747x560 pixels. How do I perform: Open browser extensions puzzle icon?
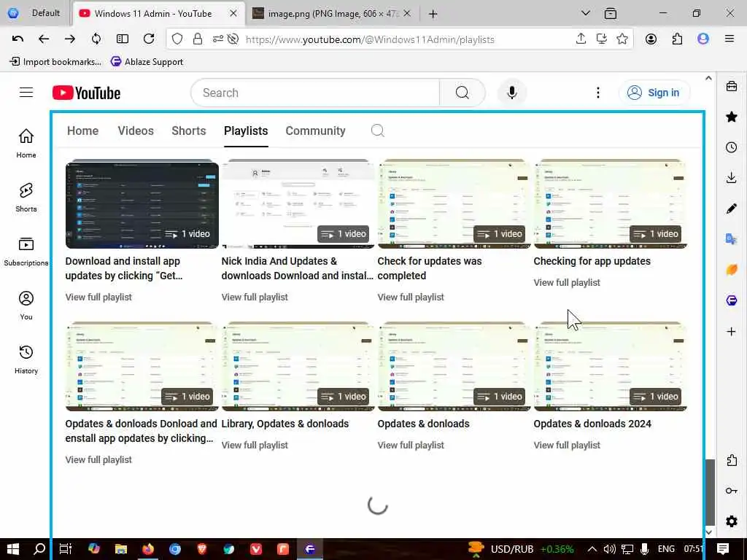pos(677,39)
